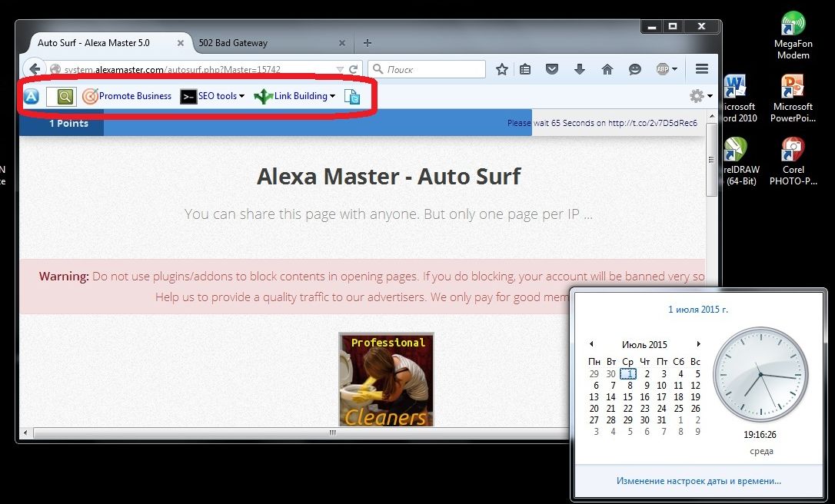Go to the Home page icon

607,69
